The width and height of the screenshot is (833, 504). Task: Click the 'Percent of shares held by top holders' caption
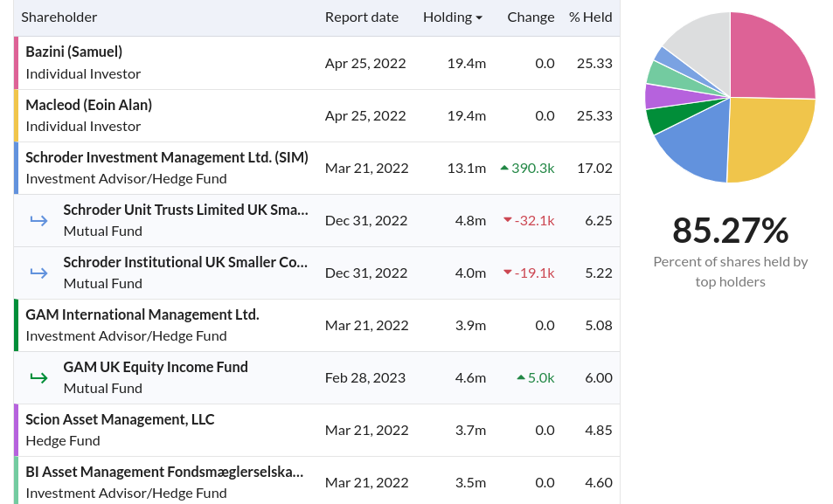coord(731,272)
